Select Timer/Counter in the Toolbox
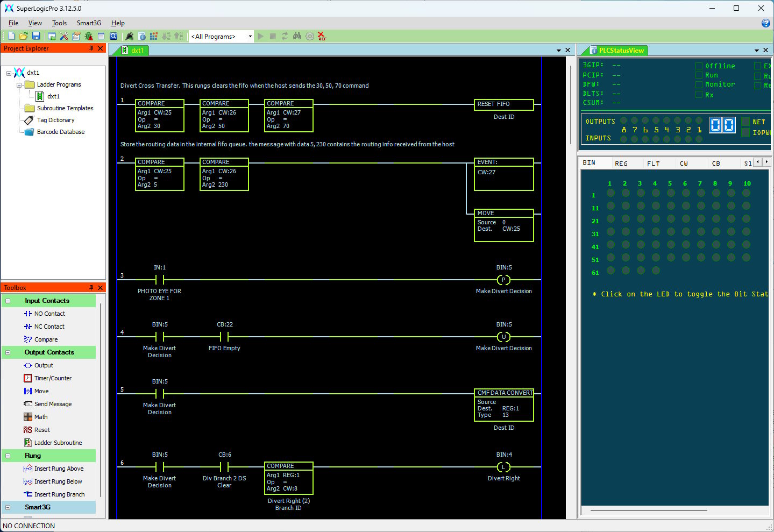This screenshot has height=532, width=774. pyautogui.click(x=53, y=378)
